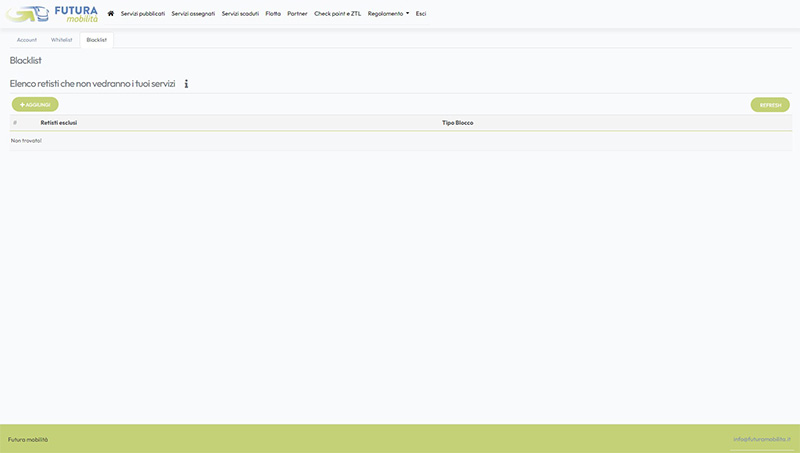Click the Futura mobilità logo

pyautogui.click(x=52, y=14)
